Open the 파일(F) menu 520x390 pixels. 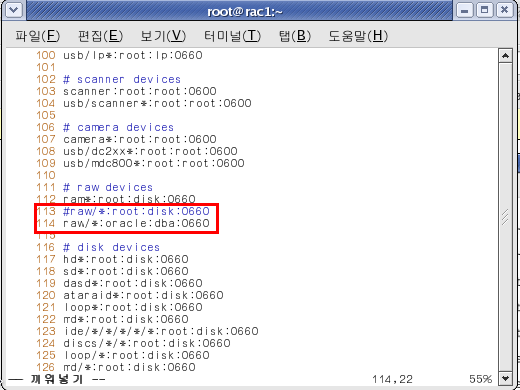click(x=38, y=36)
